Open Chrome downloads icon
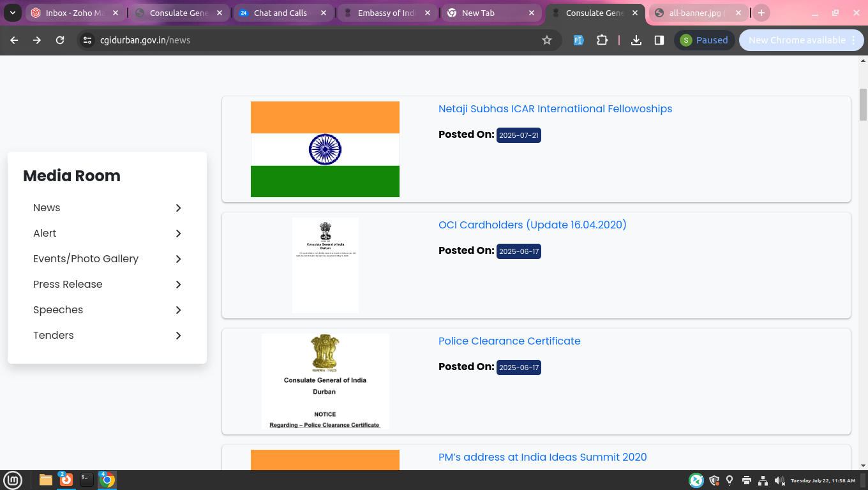The image size is (868, 490). [x=636, y=40]
